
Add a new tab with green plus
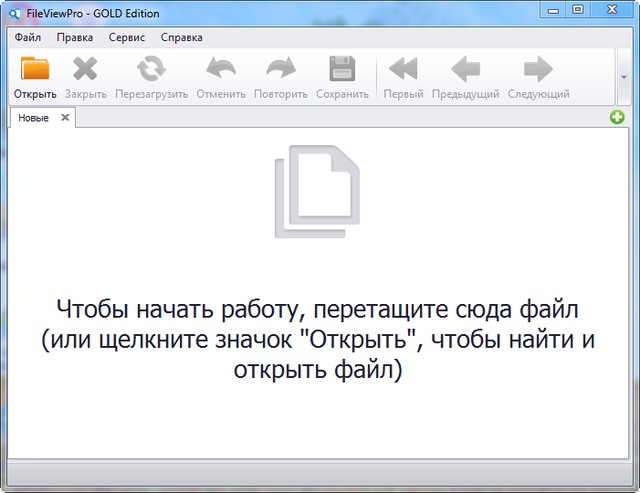618,118
